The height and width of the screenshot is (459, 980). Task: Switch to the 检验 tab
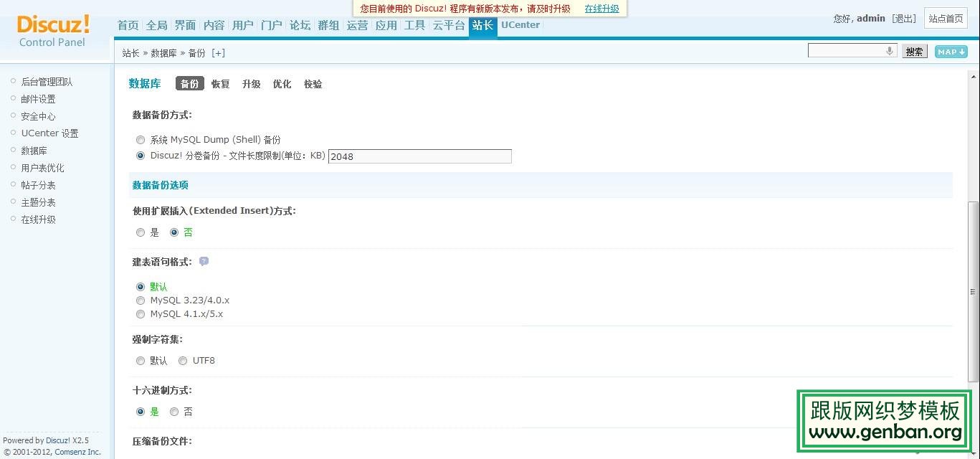313,84
